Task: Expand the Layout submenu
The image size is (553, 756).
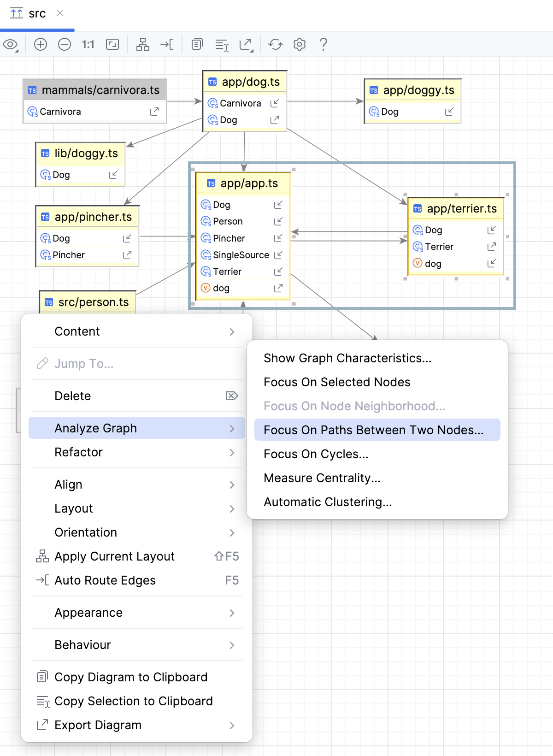Action: coord(137,508)
